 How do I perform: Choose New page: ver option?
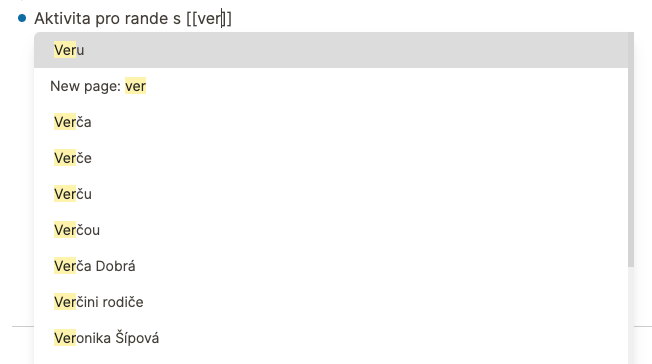331,86
